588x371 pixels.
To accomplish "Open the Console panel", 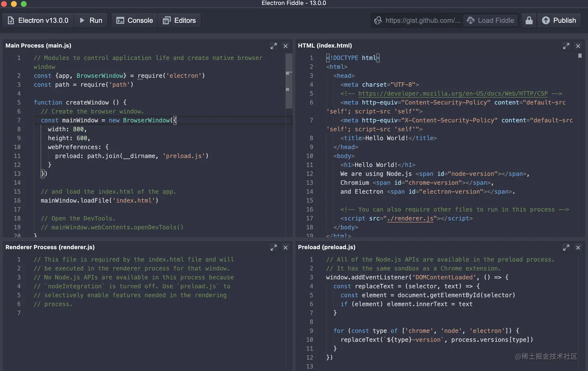I will [135, 20].
